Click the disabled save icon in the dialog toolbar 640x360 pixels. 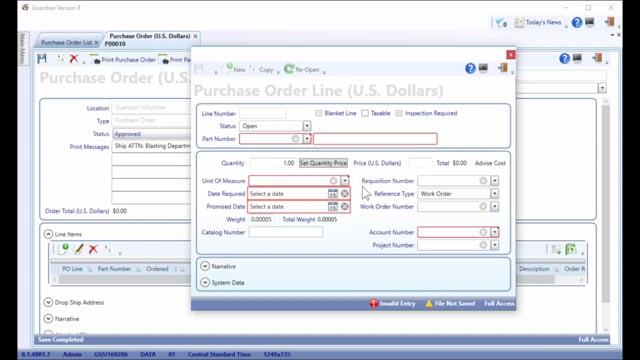[x=199, y=69]
